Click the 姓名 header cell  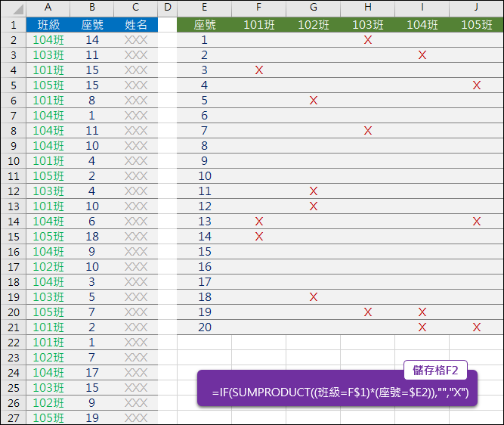coord(136,25)
